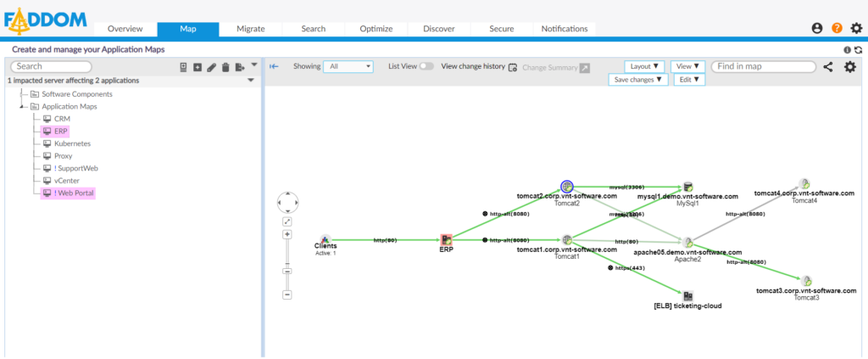Click the View change history calendar icon
The width and height of the screenshot is (868, 359).
513,67
